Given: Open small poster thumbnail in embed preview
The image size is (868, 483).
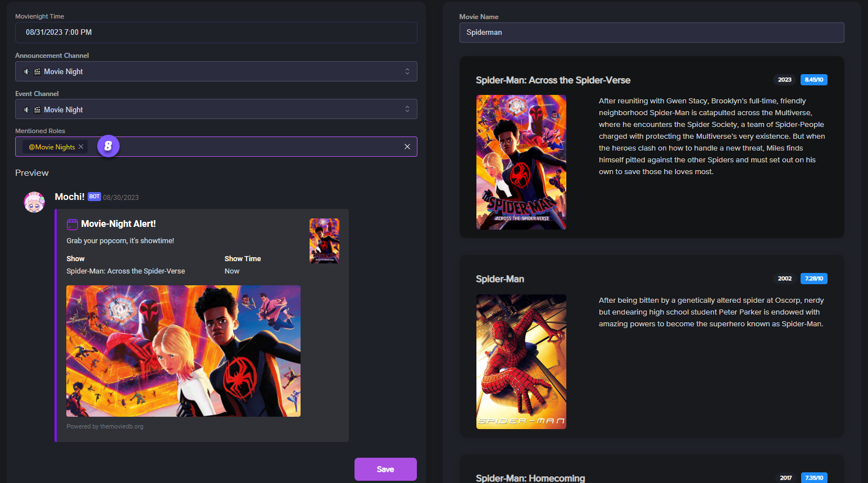Looking at the screenshot, I should click(x=324, y=241).
